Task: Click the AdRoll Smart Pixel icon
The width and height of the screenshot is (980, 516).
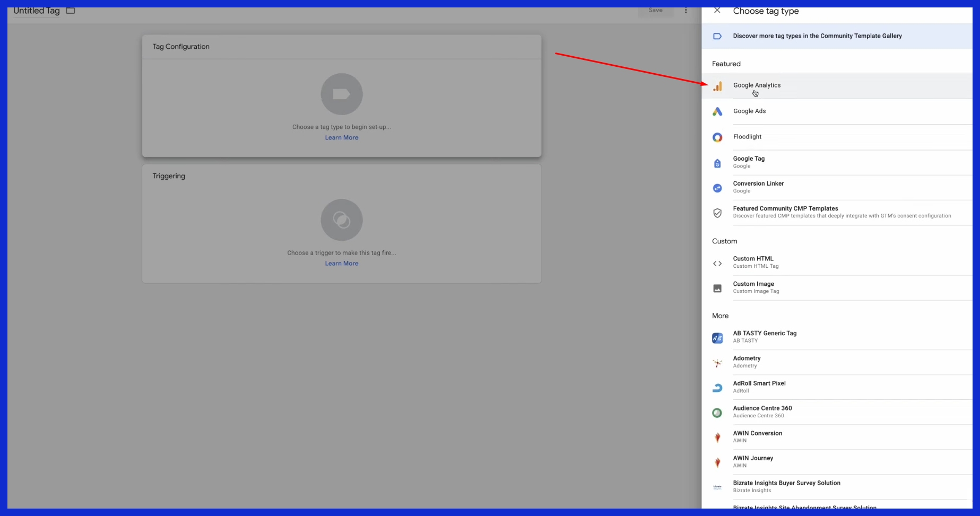Action: tap(717, 388)
